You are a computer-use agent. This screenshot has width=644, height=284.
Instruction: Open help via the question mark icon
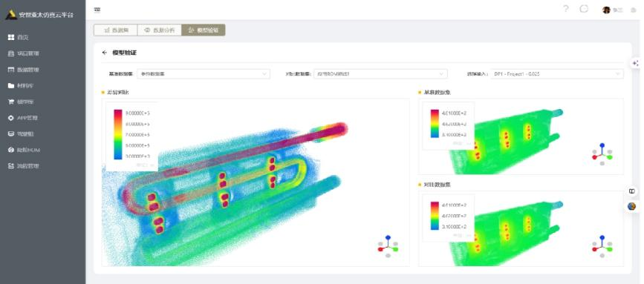[566, 9]
